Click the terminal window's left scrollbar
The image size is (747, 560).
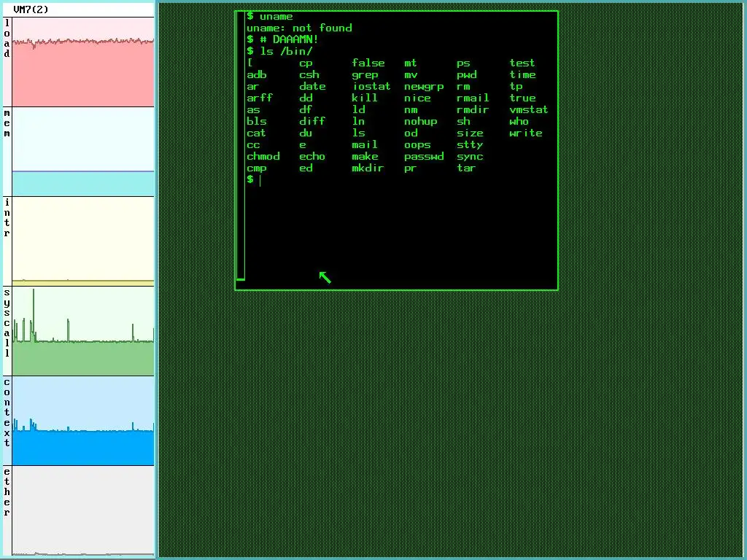coord(241,146)
